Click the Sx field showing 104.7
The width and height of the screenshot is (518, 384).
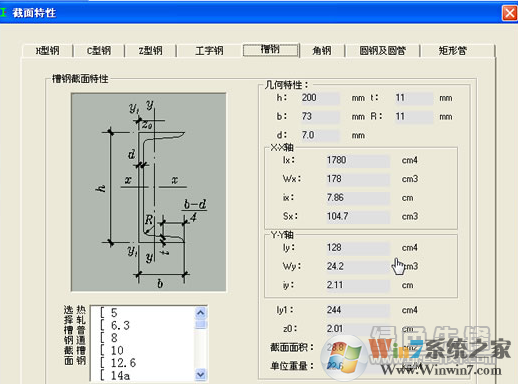(357, 216)
